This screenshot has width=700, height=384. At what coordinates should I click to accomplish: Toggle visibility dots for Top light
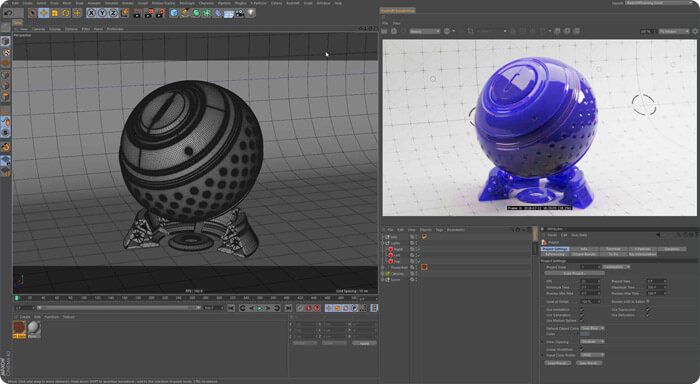coord(416,261)
